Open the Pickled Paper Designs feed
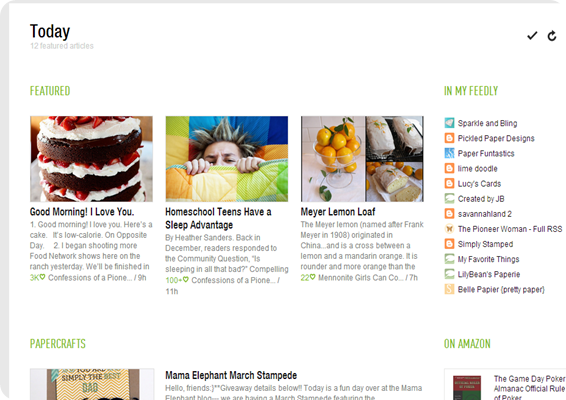 click(496, 138)
